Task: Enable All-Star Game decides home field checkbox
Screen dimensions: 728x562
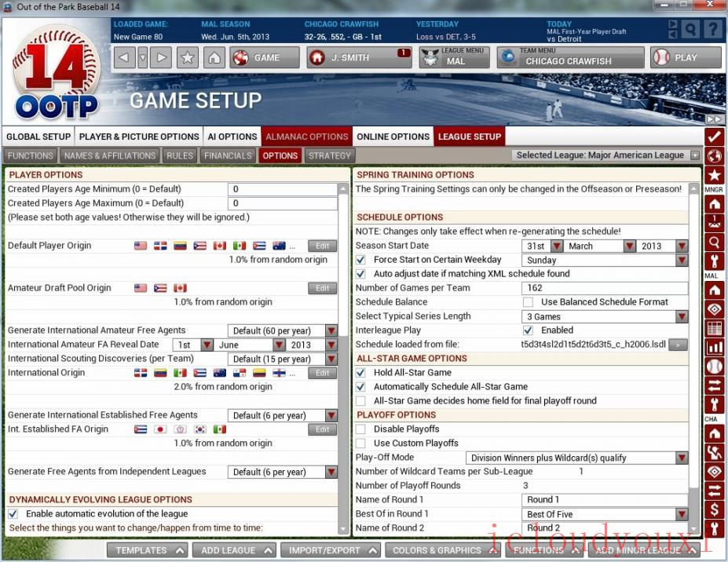Action: [x=360, y=401]
